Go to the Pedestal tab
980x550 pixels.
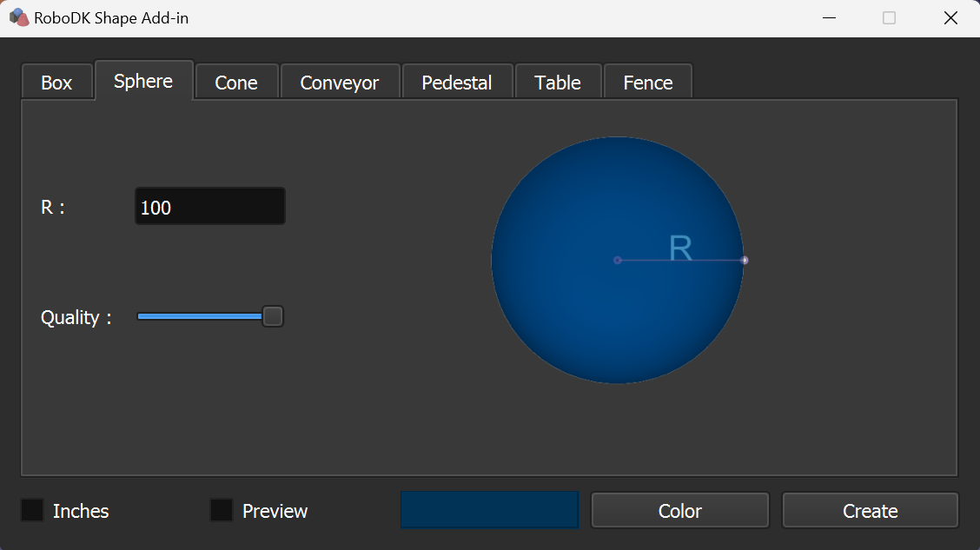click(457, 83)
